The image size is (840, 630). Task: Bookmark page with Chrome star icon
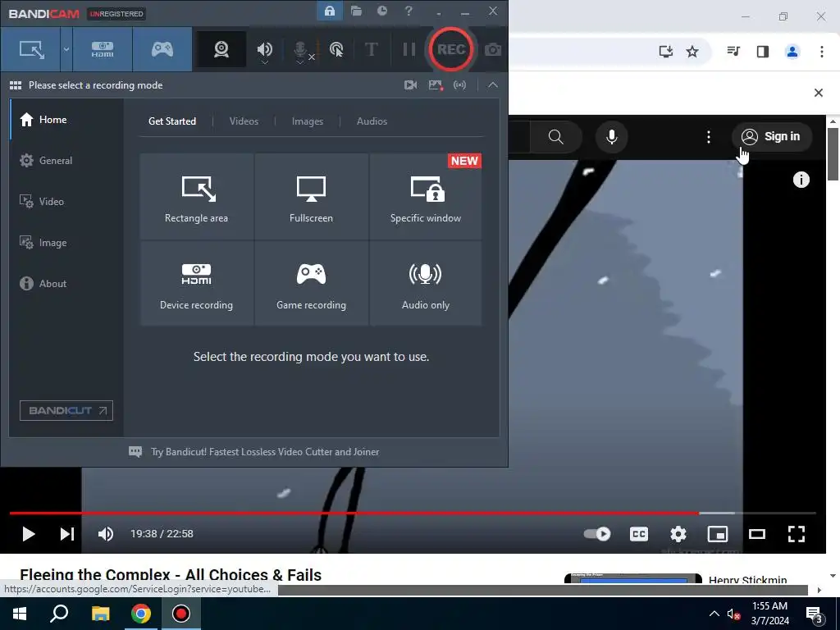click(x=692, y=52)
